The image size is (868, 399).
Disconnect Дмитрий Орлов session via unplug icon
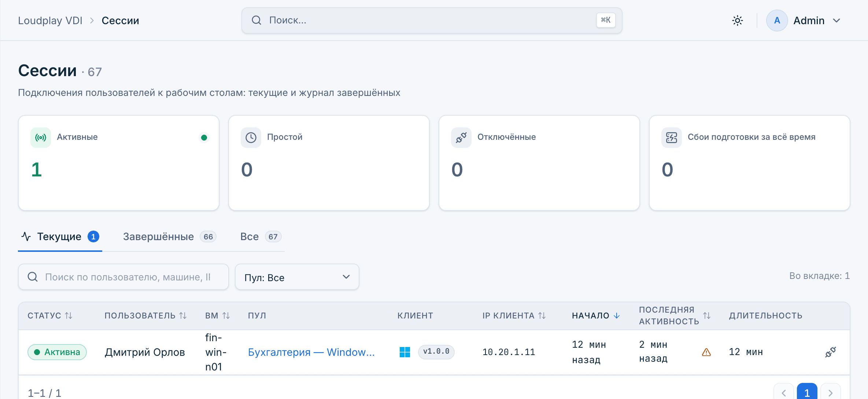(x=831, y=352)
